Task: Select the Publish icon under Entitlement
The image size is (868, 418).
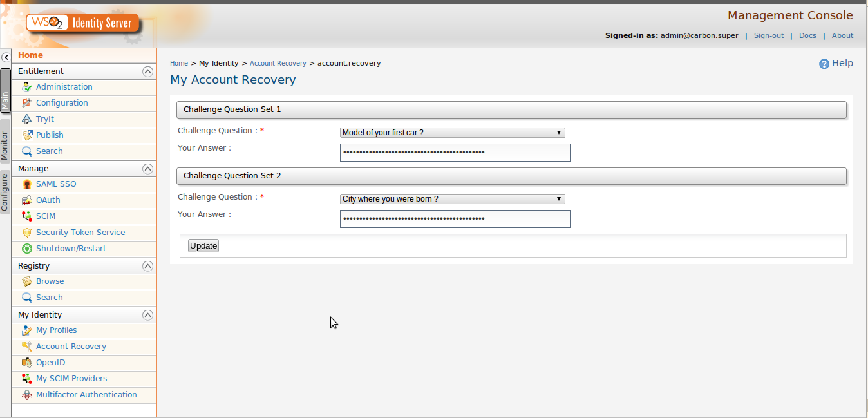Action: 27,135
